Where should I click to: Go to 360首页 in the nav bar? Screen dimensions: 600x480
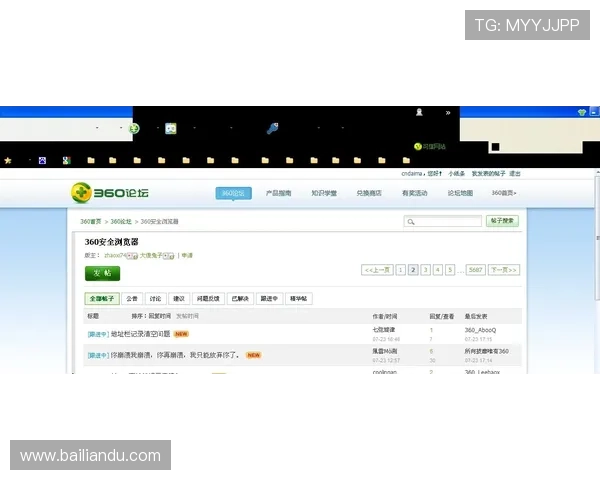504,193
